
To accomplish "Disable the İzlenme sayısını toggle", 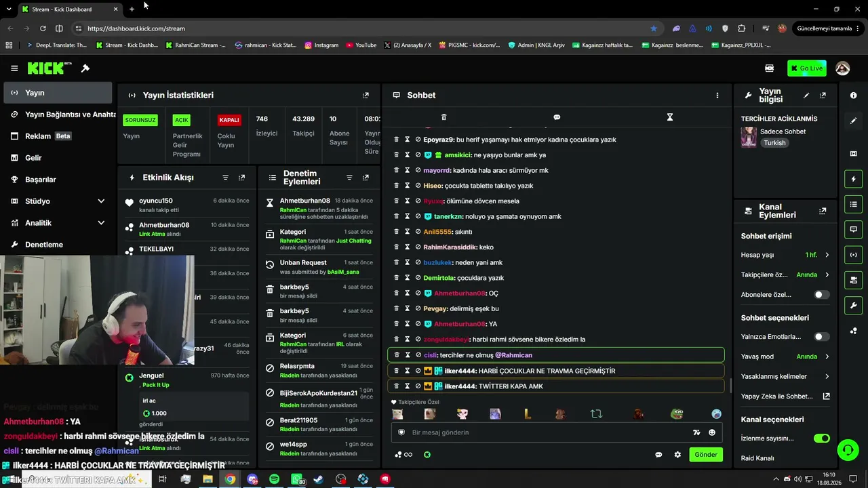I will [821, 439].
